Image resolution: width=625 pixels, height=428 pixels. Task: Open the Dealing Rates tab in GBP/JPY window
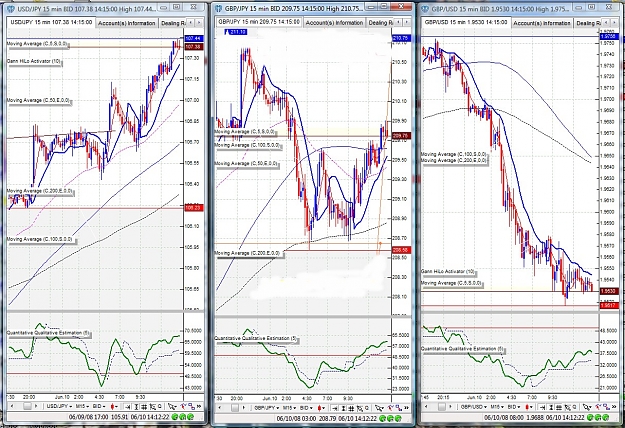pos(380,23)
